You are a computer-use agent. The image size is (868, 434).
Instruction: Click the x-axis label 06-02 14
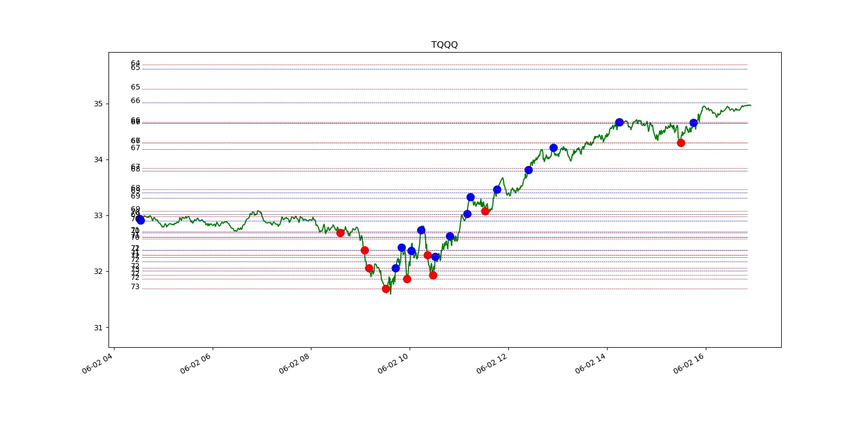pos(591,363)
